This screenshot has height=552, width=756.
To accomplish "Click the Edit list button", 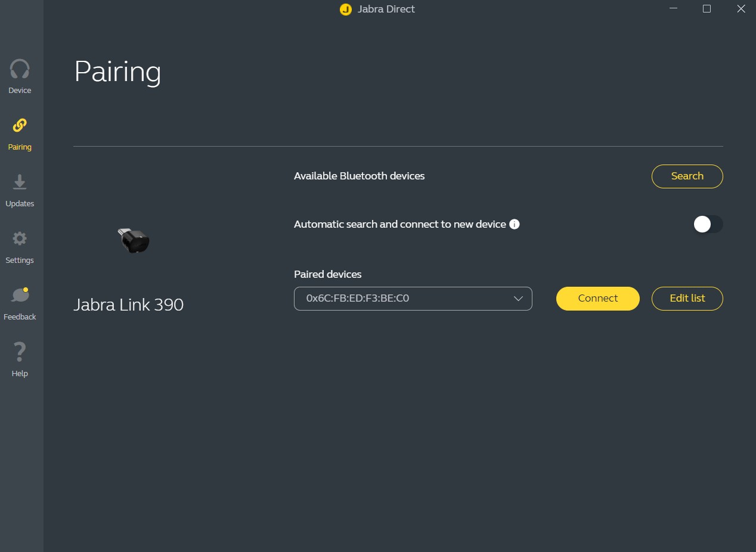I will coord(687,299).
